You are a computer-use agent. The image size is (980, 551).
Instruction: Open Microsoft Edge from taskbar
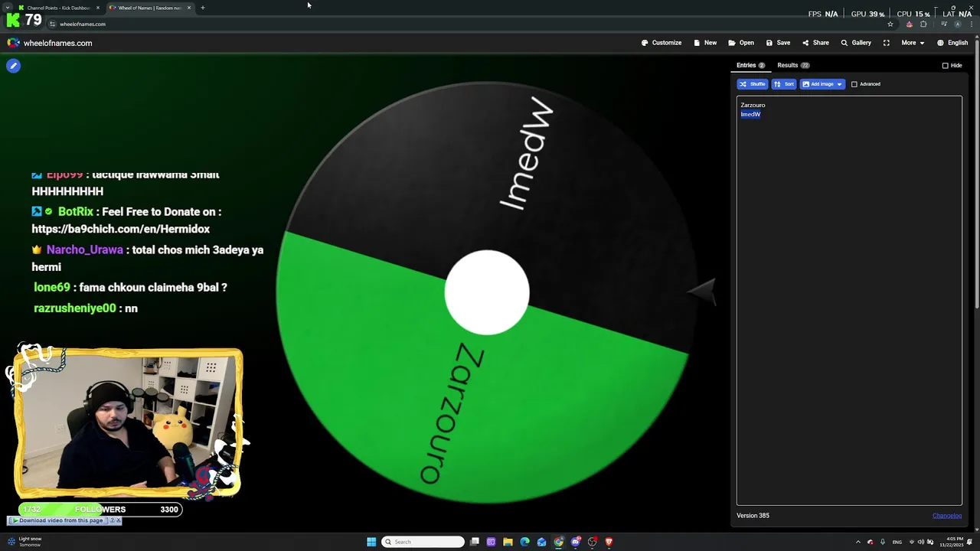click(x=524, y=542)
